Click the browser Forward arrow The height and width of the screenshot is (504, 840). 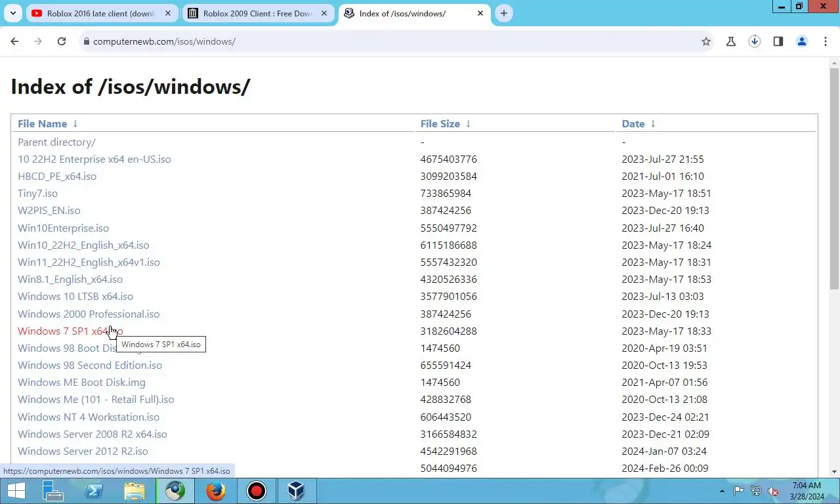point(38,41)
